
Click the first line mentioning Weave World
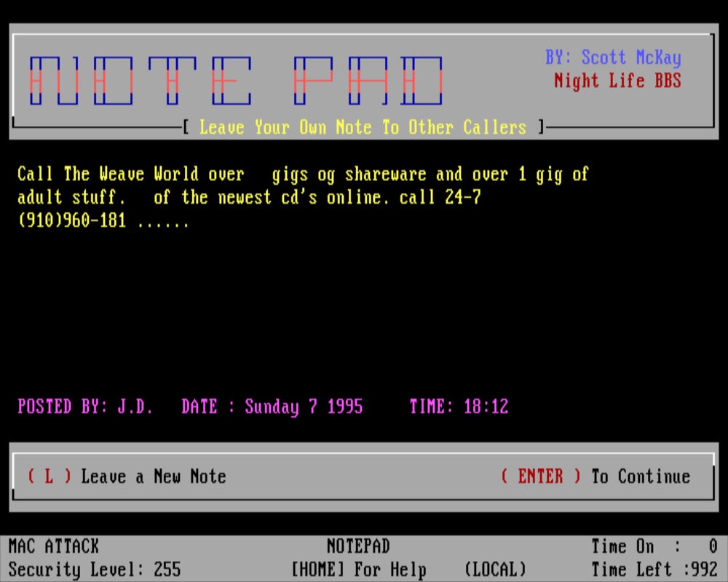coord(302,175)
